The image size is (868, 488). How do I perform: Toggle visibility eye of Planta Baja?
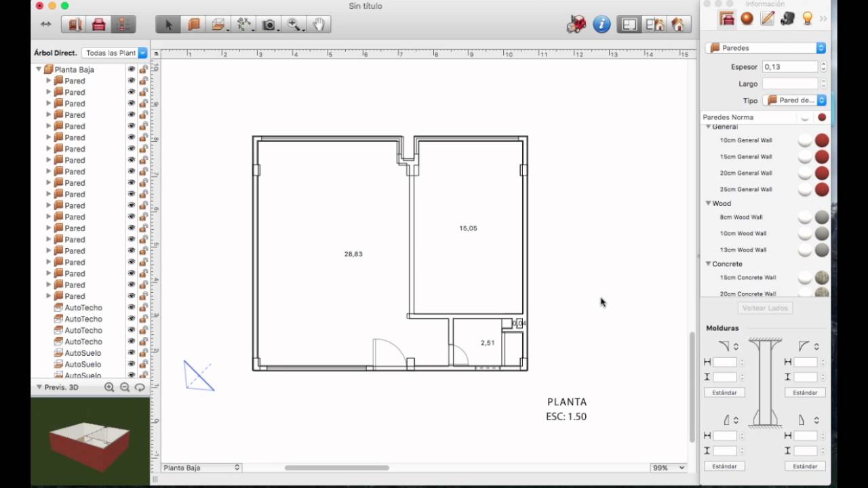(x=132, y=69)
